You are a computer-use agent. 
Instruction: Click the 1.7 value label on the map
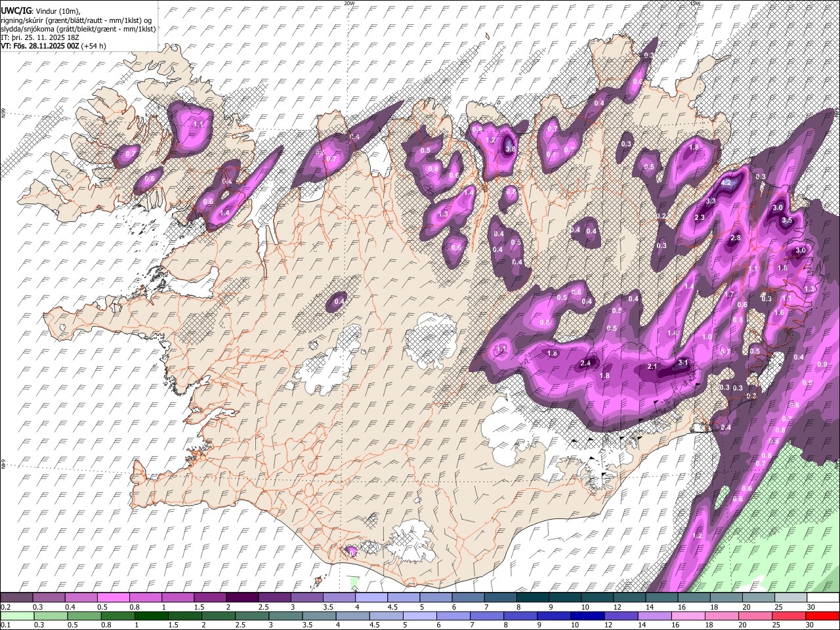pyautogui.click(x=729, y=295)
